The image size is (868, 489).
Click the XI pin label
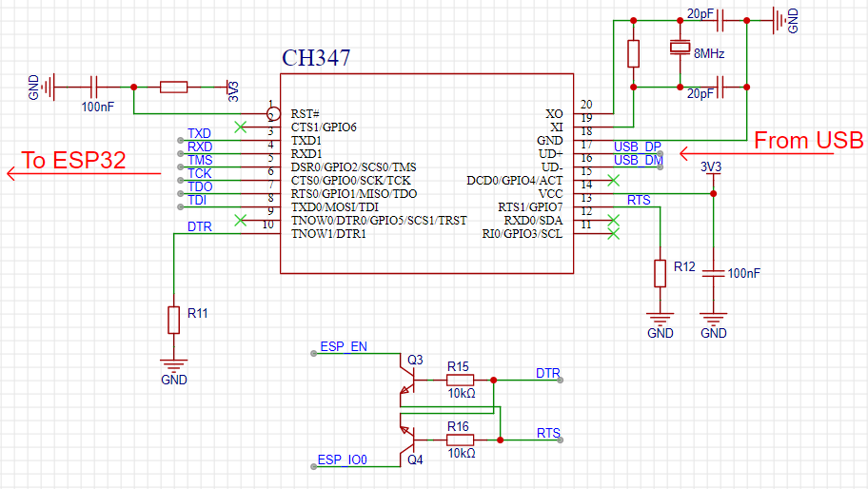pos(557,127)
